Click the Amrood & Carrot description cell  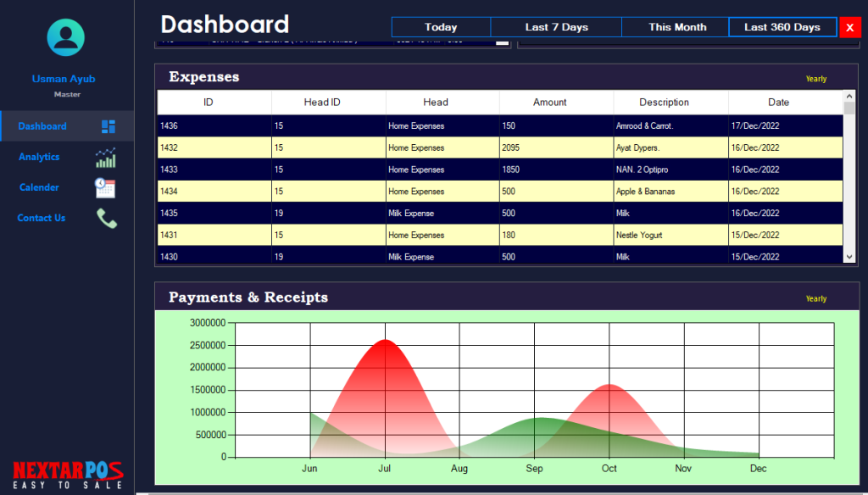coord(671,125)
